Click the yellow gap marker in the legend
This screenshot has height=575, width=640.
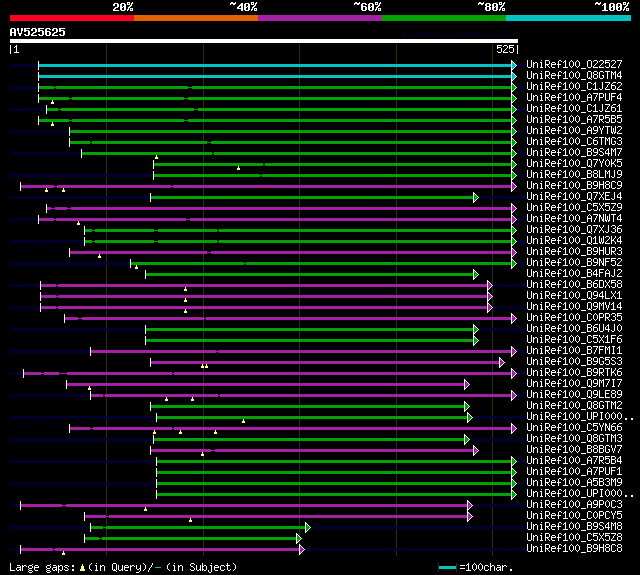[82, 567]
